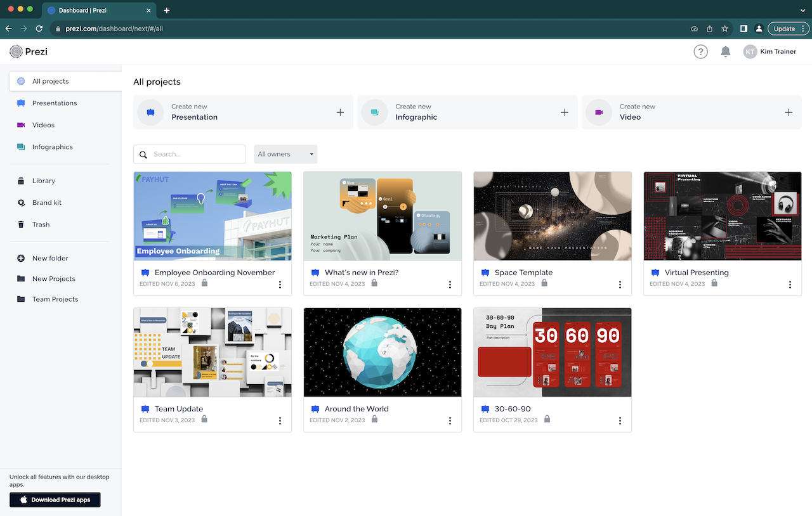Open options menu for Space Template

(x=620, y=285)
